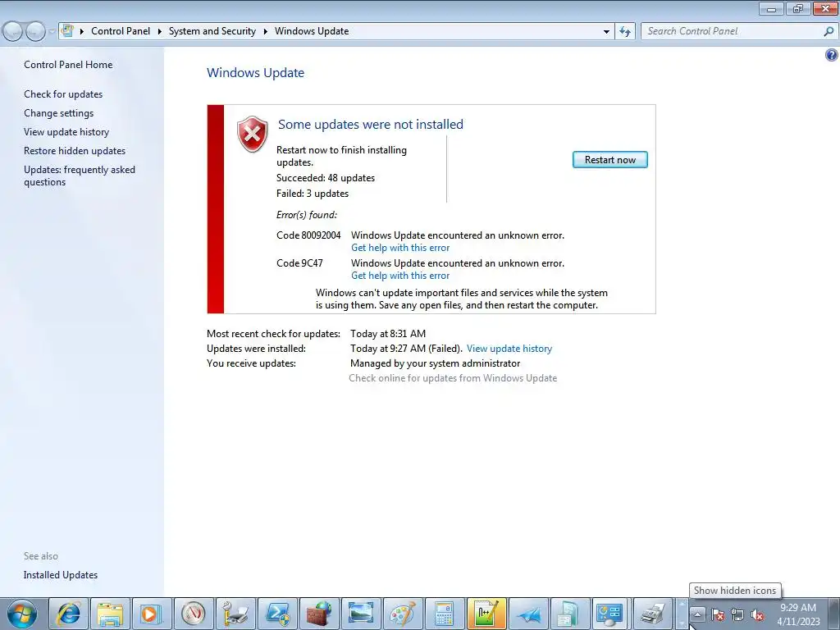Click System and Security breadcrumb
The image size is (840, 630).
212,31
